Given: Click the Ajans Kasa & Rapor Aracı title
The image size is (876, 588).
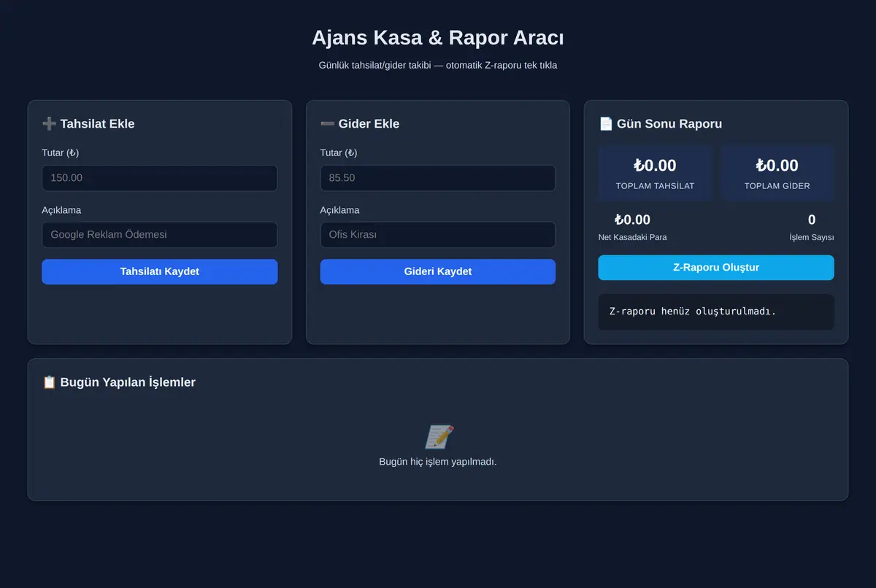Looking at the screenshot, I should coord(437,38).
